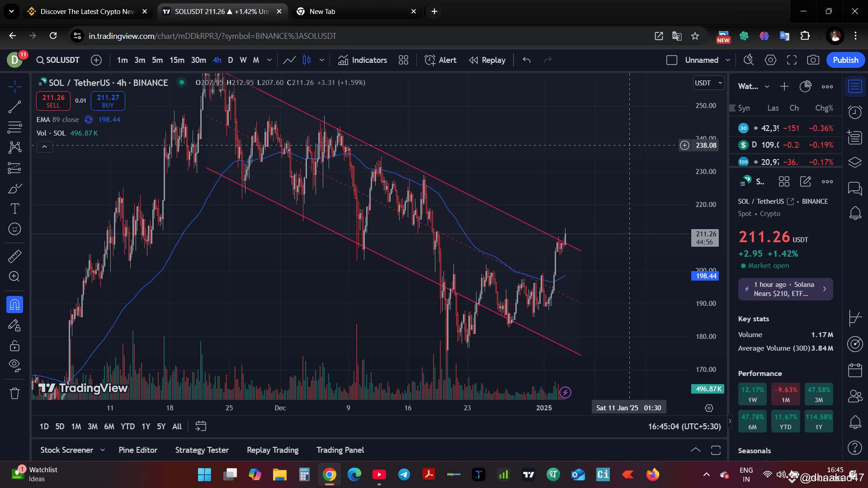
Task: Open watchlist advanced view pie icon
Action: tap(806, 86)
